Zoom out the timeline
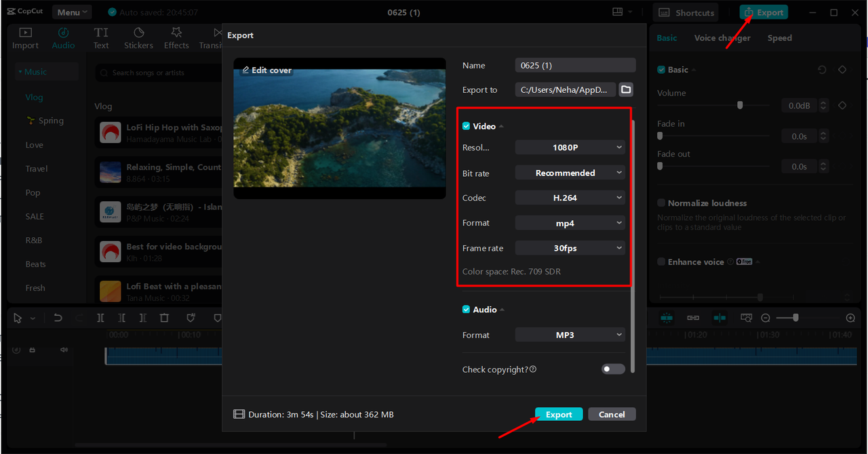Viewport: 868px width, 454px height. coord(766,318)
